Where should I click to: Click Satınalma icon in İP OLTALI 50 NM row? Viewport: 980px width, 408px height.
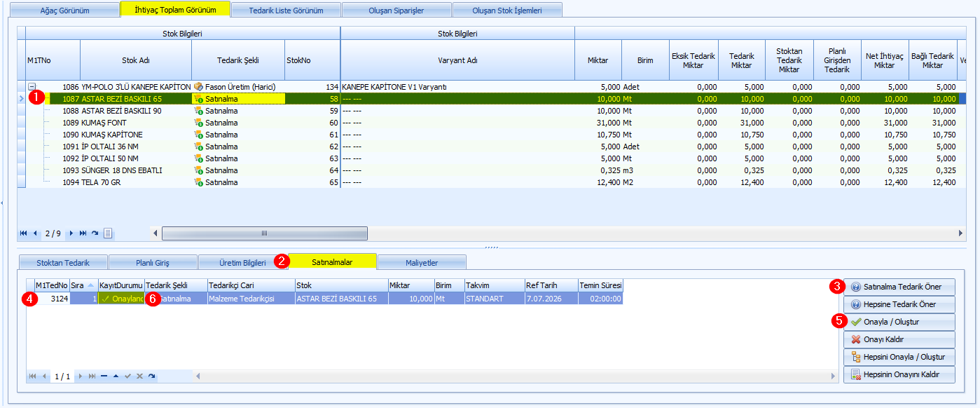tap(198, 158)
